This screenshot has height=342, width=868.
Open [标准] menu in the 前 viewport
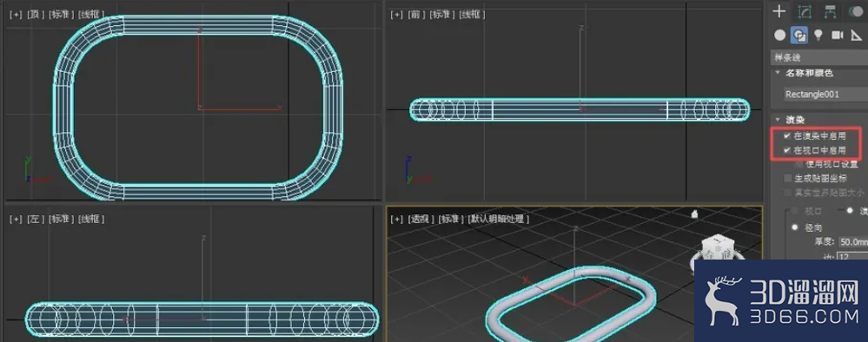(441, 15)
